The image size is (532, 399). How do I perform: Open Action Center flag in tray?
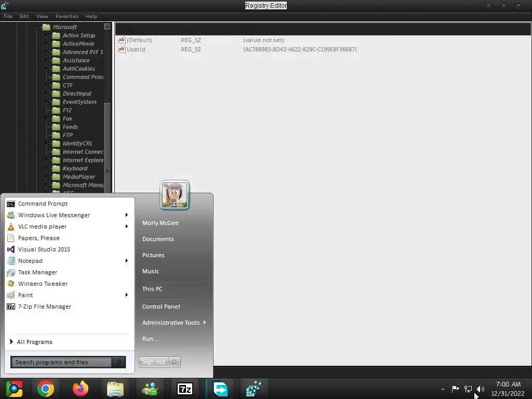(x=455, y=389)
